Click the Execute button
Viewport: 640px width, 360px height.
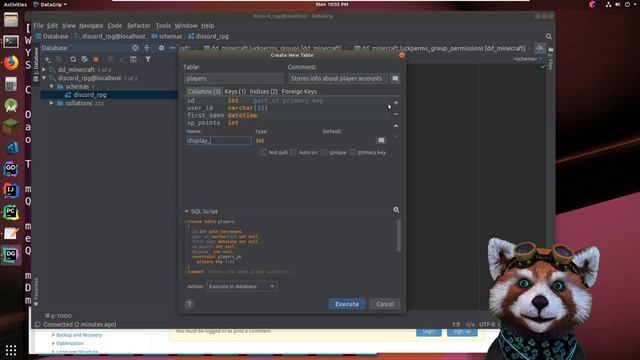(x=347, y=304)
